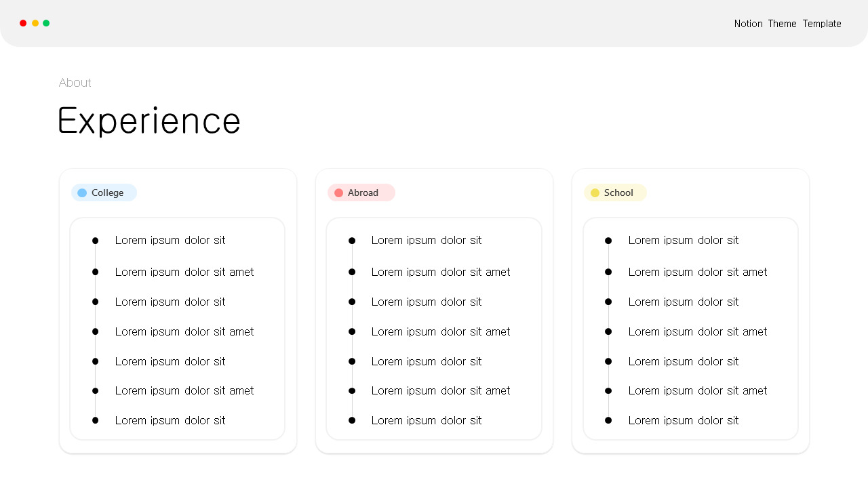Click the About subtitle above the heading
868x488 pixels.
[x=75, y=83]
